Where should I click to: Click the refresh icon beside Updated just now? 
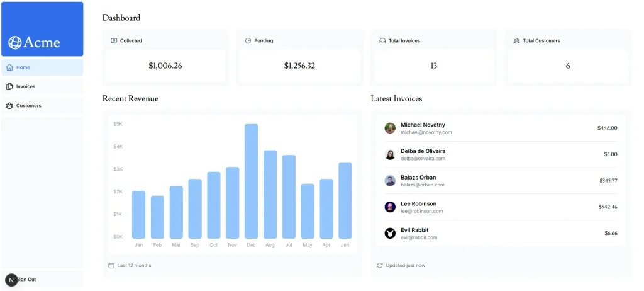click(x=379, y=265)
